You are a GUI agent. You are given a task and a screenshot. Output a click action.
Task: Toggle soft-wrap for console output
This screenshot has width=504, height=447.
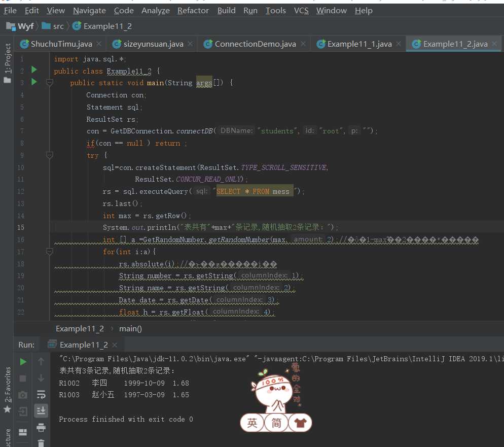pos(41,395)
